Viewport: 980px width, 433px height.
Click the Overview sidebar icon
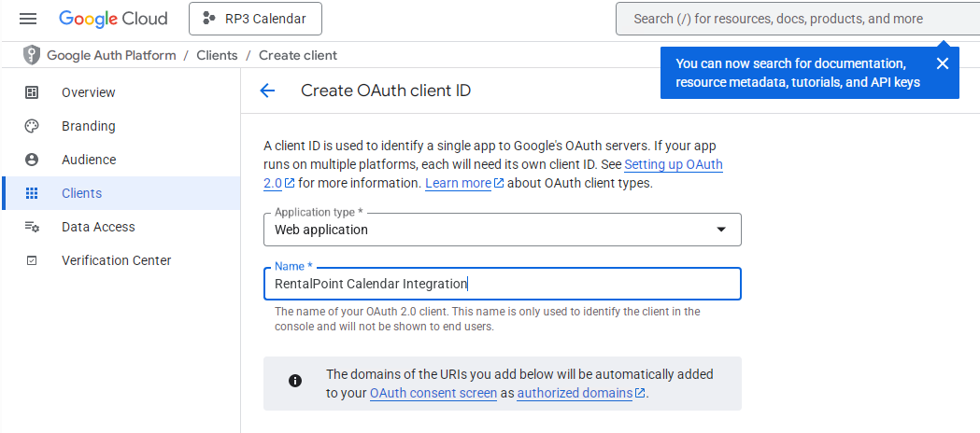tap(32, 92)
